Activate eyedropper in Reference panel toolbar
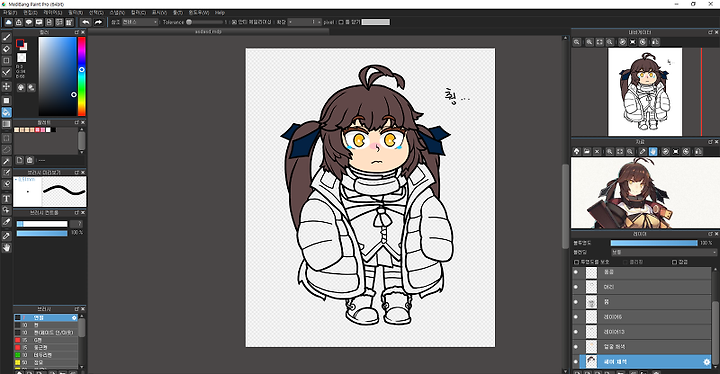720x374 pixels. pos(643,151)
